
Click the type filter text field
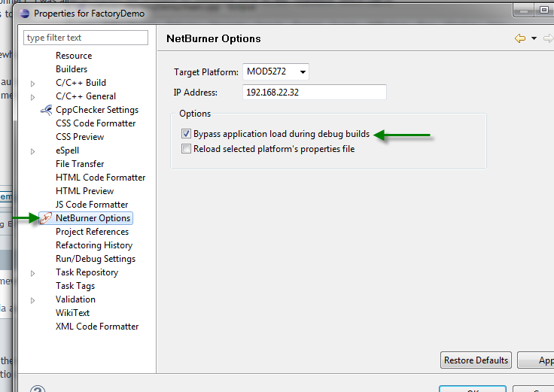[x=86, y=38]
